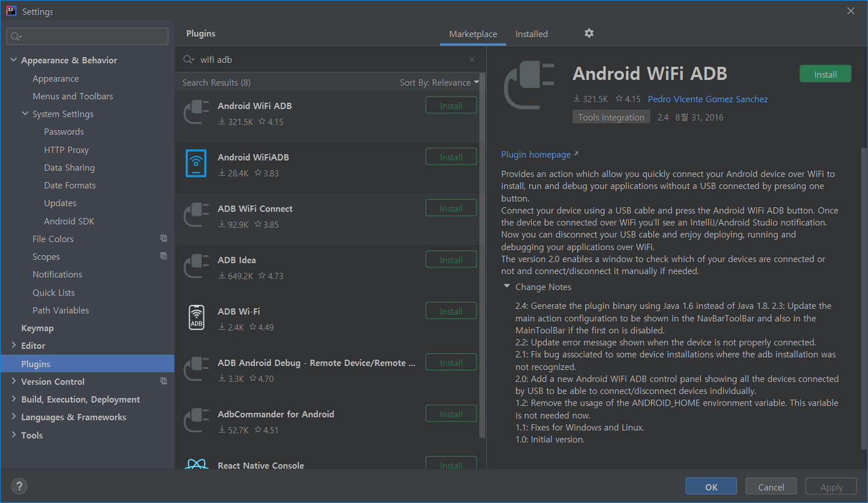The width and height of the screenshot is (868, 503).
Task: Open the Sort By Relevance dropdown
Action: click(x=439, y=82)
